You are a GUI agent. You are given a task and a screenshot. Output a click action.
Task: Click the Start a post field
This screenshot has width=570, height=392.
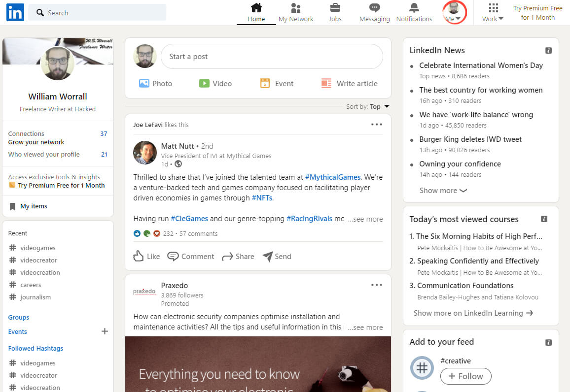tap(272, 57)
